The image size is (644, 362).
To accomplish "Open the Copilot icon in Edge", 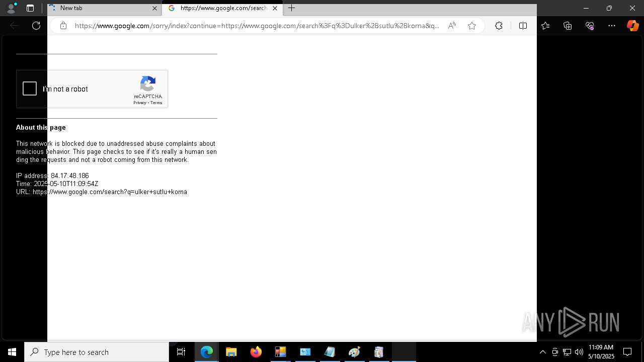I will point(632,26).
